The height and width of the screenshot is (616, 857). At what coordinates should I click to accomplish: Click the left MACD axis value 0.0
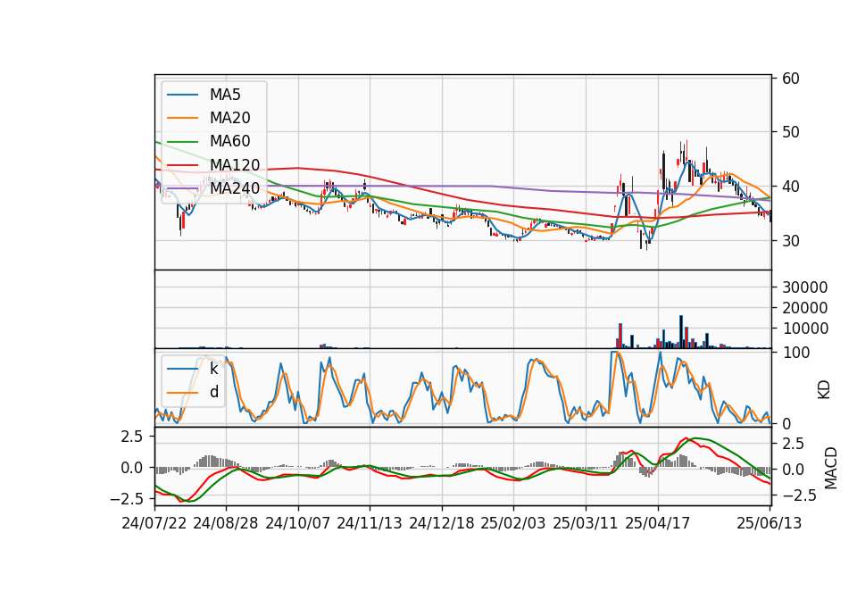[x=132, y=468]
